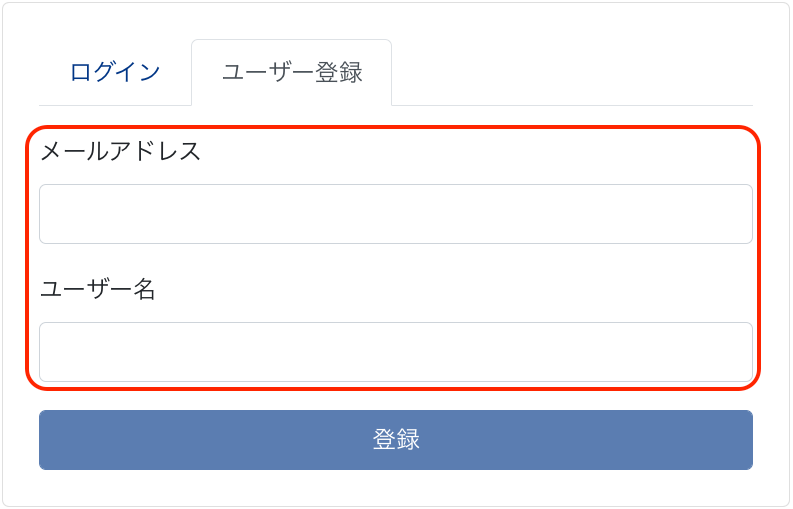Click the ユーザー名 label text
This screenshot has height=509, width=793.
click(x=98, y=290)
